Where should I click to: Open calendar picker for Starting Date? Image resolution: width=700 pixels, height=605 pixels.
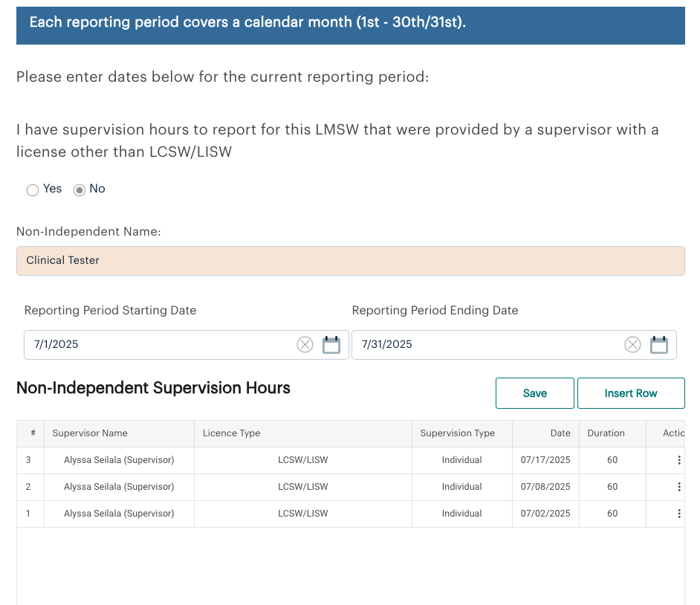point(331,345)
